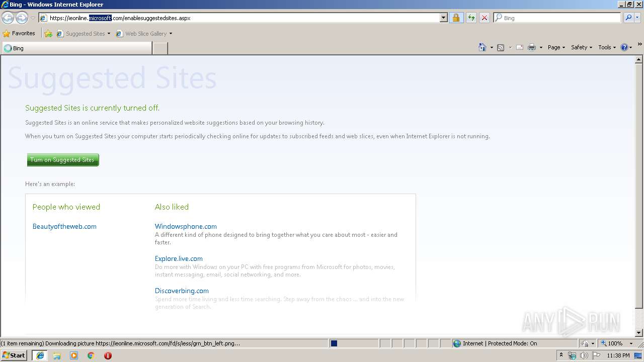Click the Add to Favorites bar icon
The image size is (644, 362).
pos(48,34)
